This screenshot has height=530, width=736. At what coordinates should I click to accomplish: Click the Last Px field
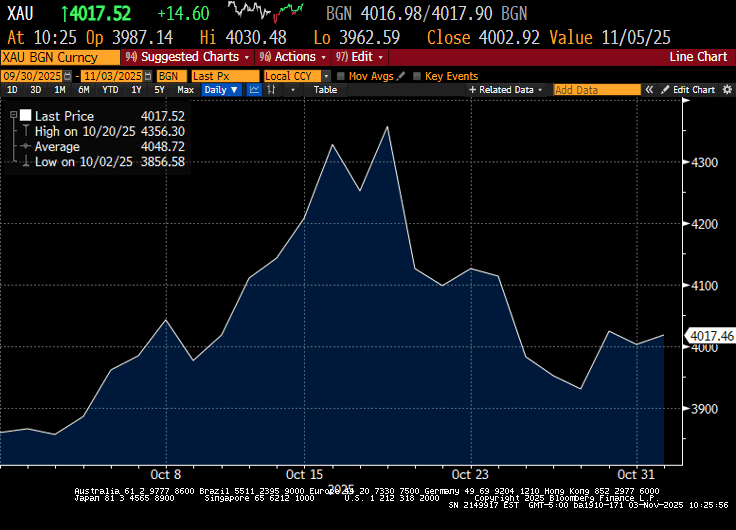(x=225, y=76)
